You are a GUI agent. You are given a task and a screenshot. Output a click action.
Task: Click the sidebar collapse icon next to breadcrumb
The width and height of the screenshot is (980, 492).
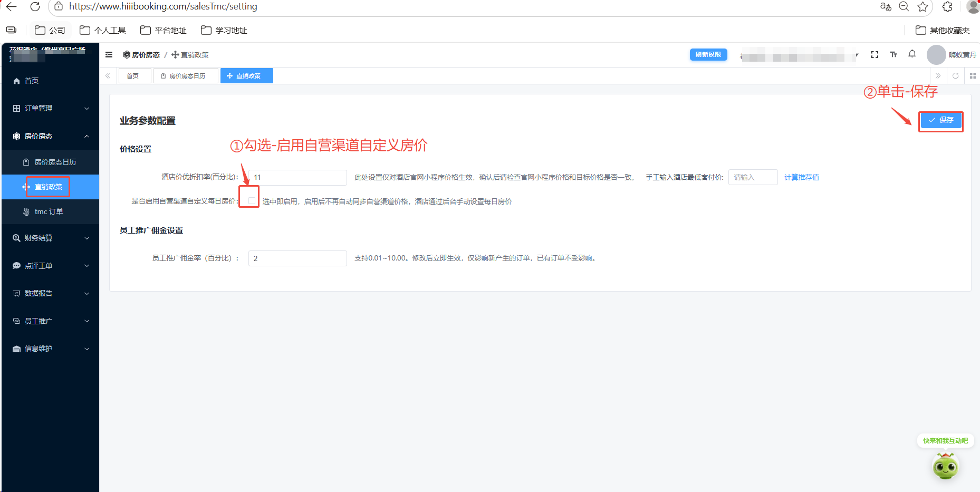109,54
